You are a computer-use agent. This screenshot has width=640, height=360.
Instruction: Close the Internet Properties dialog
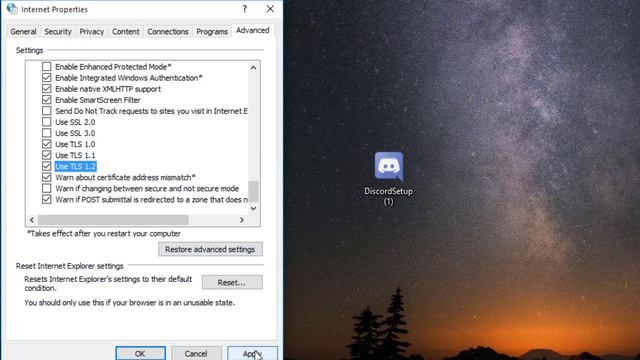[270, 9]
